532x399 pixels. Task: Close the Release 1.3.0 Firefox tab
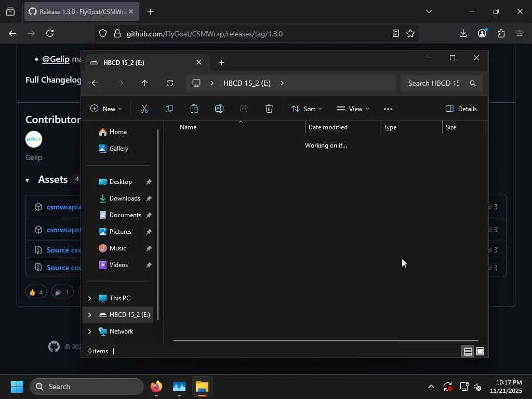131,11
